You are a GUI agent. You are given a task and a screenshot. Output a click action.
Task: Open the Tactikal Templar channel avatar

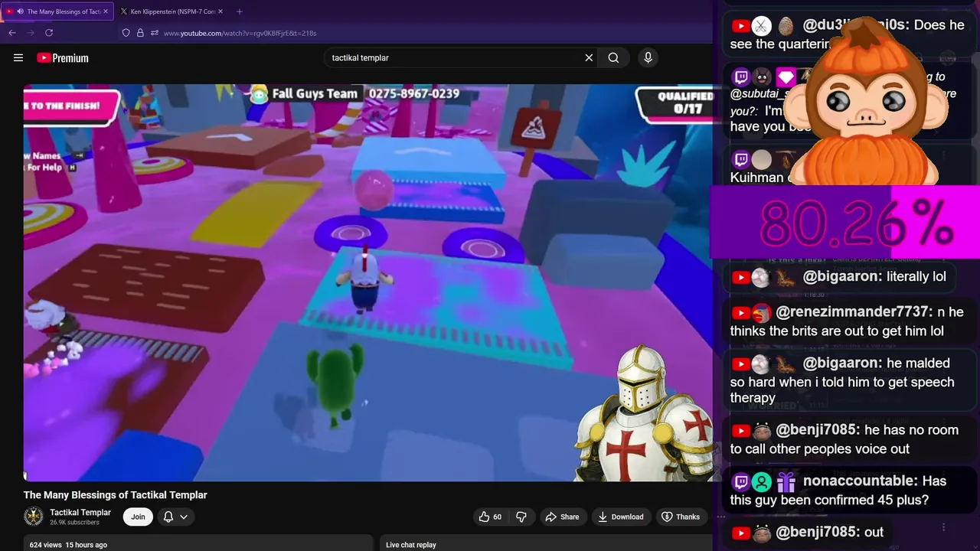(34, 517)
